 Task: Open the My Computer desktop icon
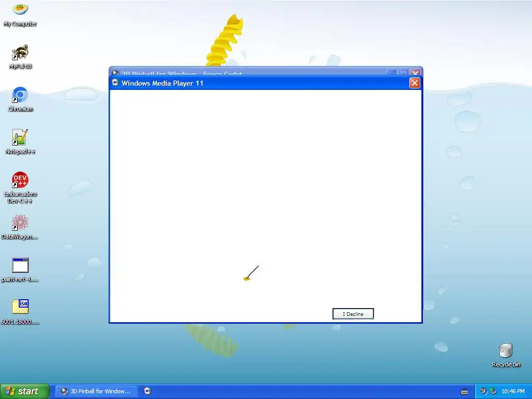pos(20,14)
